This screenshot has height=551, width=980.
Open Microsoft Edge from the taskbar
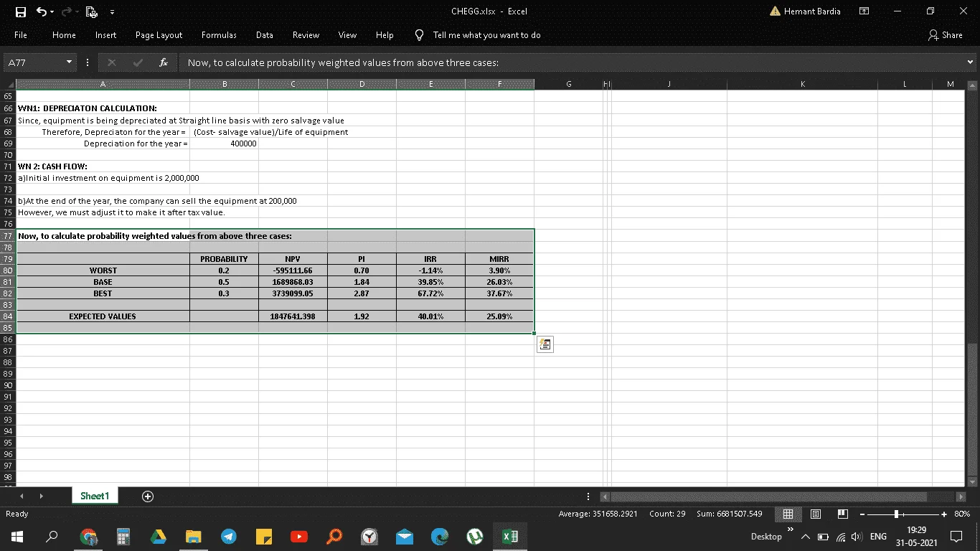(439, 536)
